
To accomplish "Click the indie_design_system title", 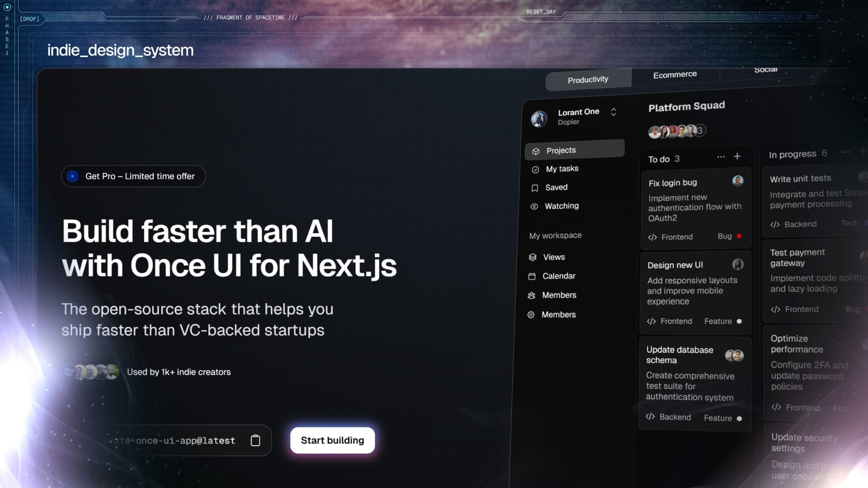I will 120,50.
